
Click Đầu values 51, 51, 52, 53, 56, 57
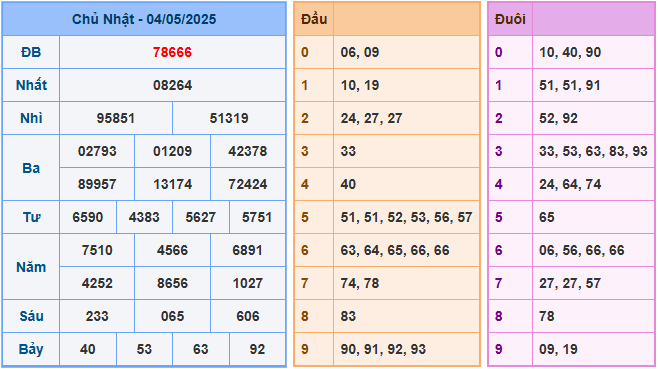click(x=406, y=217)
